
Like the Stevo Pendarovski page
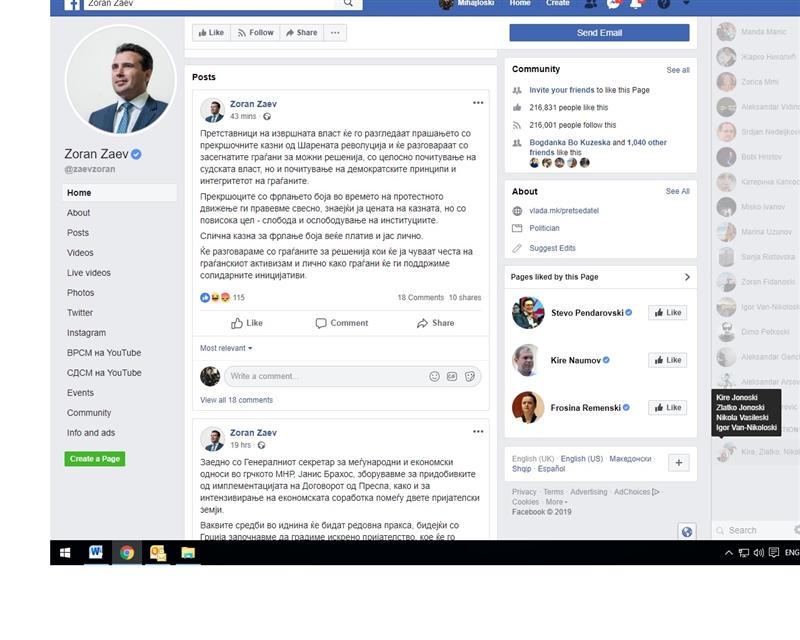tap(667, 312)
